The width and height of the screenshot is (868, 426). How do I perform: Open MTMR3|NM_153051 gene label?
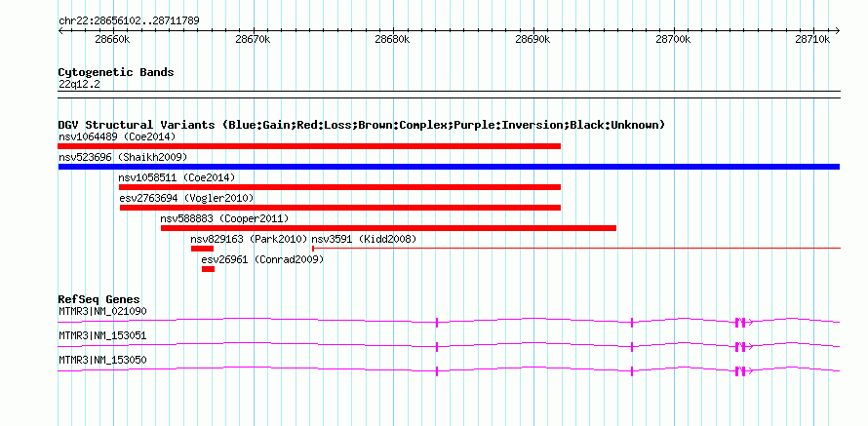pos(103,335)
